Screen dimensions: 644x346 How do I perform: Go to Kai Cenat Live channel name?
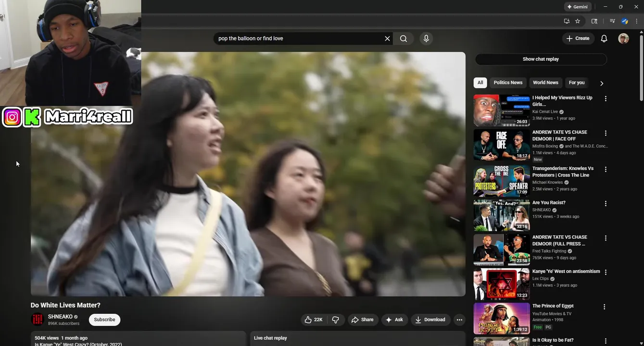545,111
